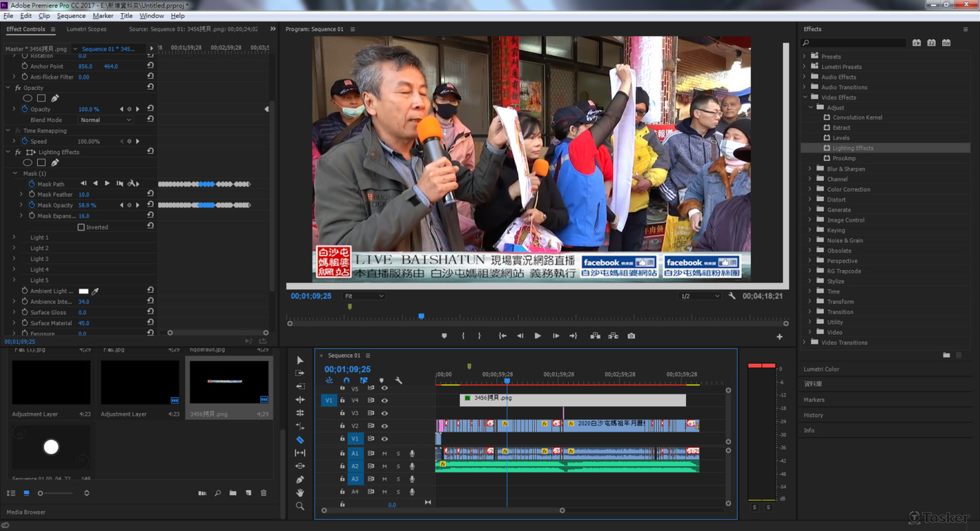980x531 pixels.
Task: Pick the Zoom tool magnifier
Action: pos(300,506)
